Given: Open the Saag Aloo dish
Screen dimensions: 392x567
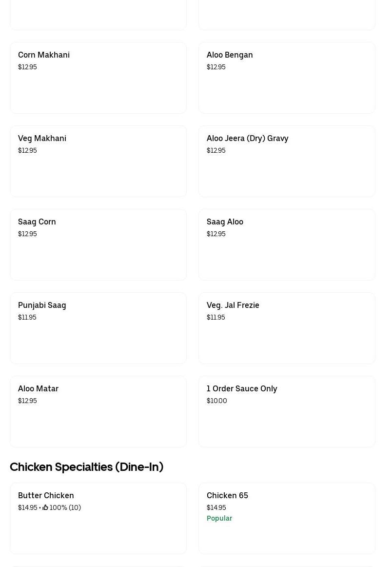Looking at the screenshot, I should (287, 245).
